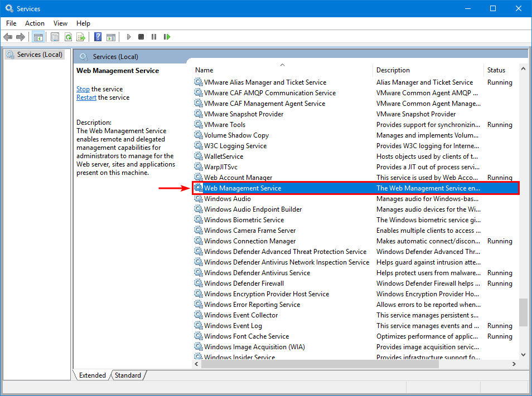Click the vertical scrollbar down arrow
The width and height of the screenshot is (532, 396).
[x=523, y=354]
